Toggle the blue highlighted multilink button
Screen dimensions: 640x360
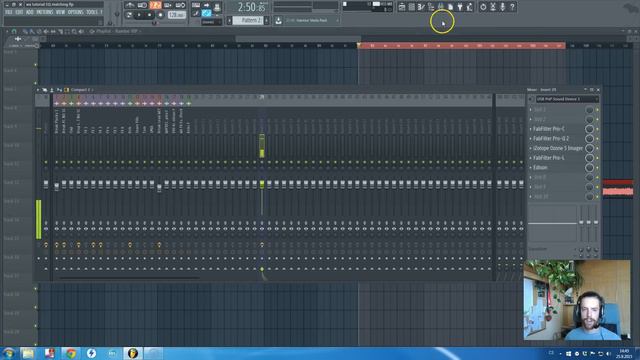[207, 13]
